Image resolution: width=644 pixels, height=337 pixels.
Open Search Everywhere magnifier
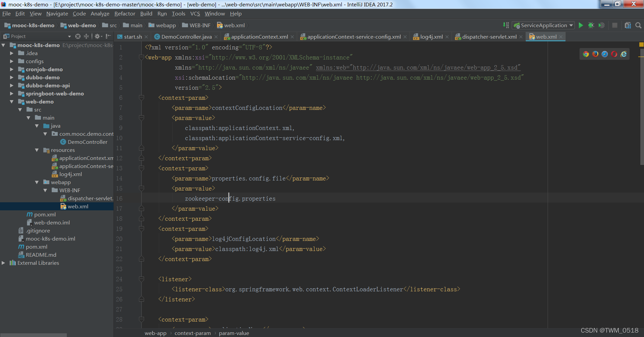click(638, 25)
